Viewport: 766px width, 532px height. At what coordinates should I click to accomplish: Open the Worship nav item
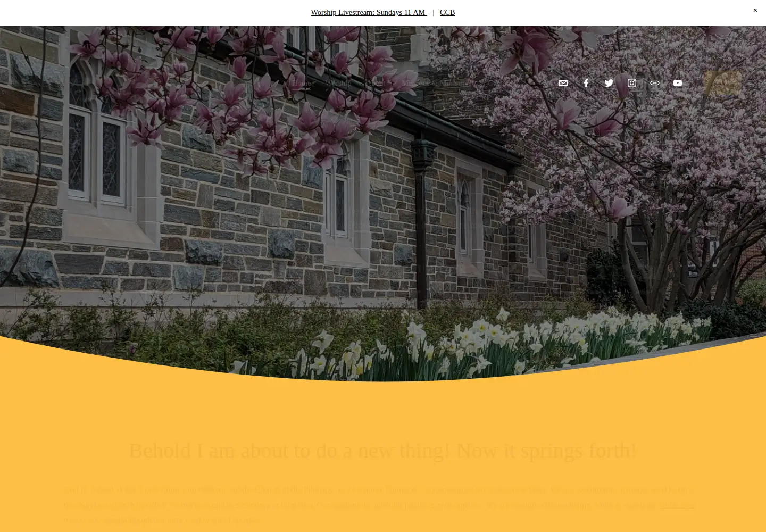(x=338, y=83)
